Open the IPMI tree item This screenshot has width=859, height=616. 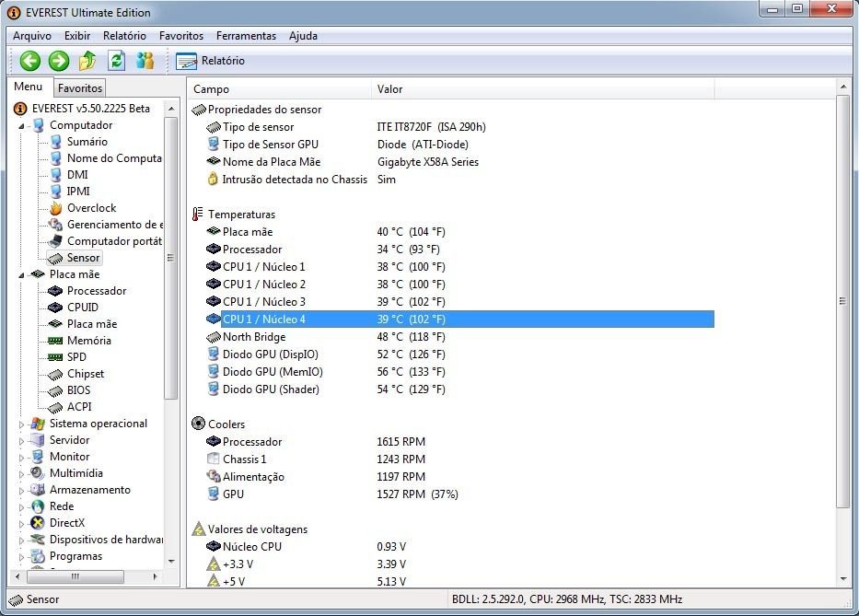pos(78,192)
